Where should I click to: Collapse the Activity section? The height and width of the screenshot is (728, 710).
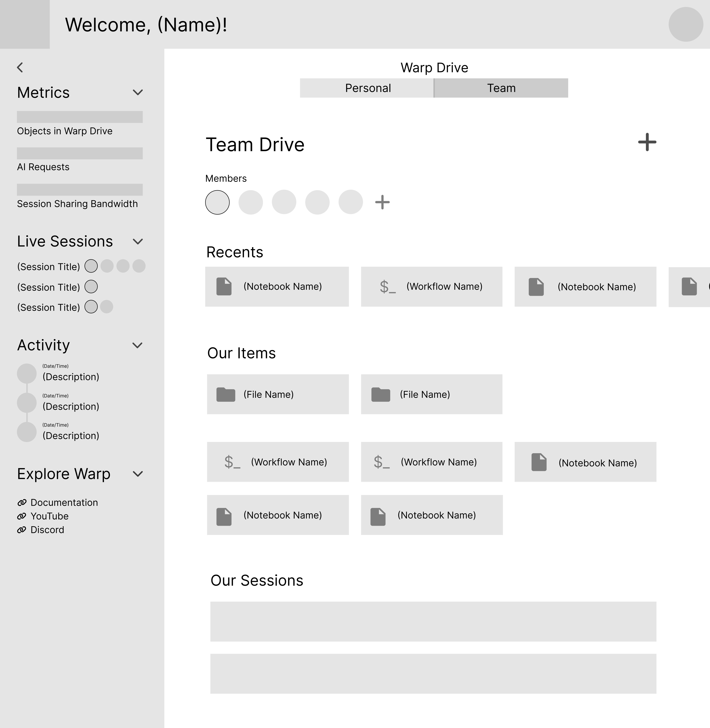138,345
